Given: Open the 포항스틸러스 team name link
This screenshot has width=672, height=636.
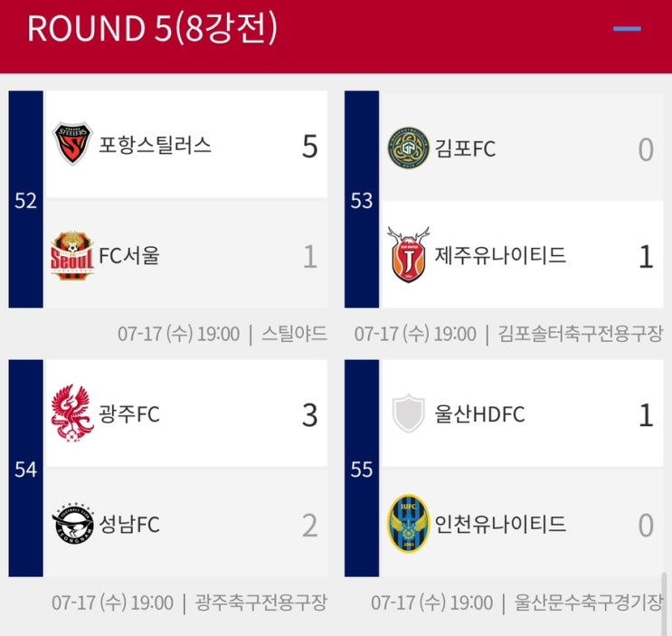Looking at the screenshot, I should [x=156, y=146].
